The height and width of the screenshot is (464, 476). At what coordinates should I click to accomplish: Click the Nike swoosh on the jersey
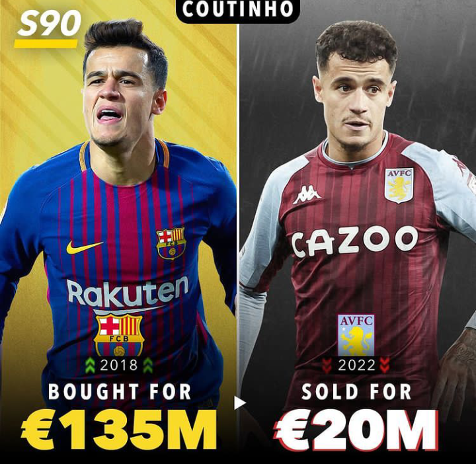84,247
